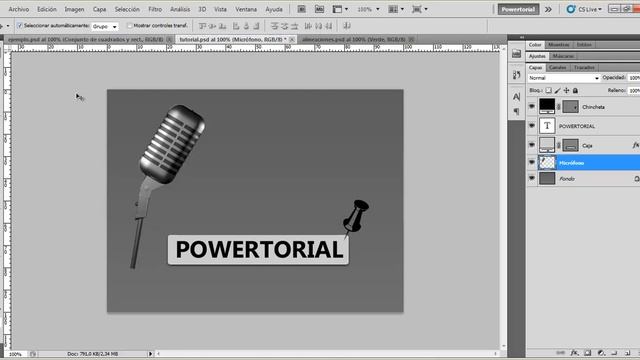Align left edges of layers
Screen dimensions: 640x360
pyautogui.click(x=236, y=26)
